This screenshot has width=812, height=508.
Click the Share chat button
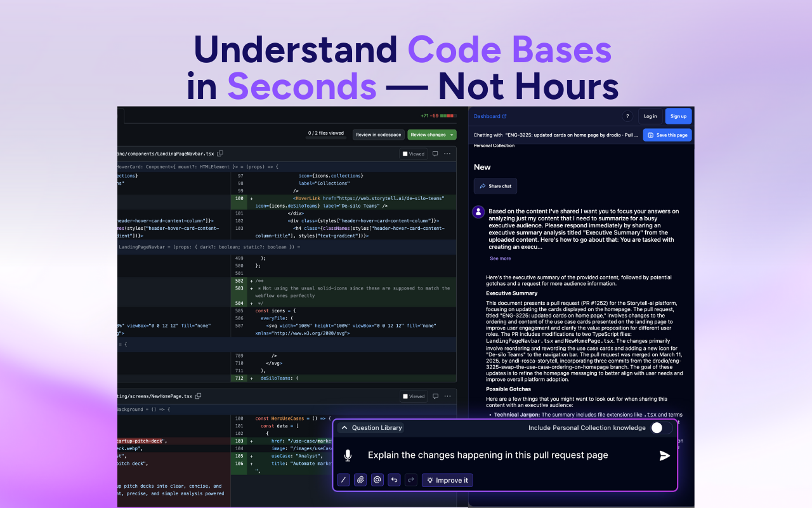pos(495,186)
